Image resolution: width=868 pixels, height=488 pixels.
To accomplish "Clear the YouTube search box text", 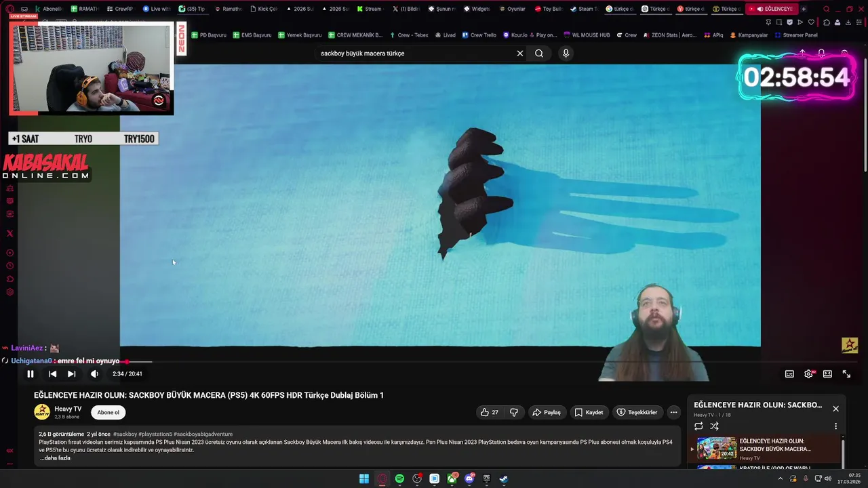I will pyautogui.click(x=520, y=54).
